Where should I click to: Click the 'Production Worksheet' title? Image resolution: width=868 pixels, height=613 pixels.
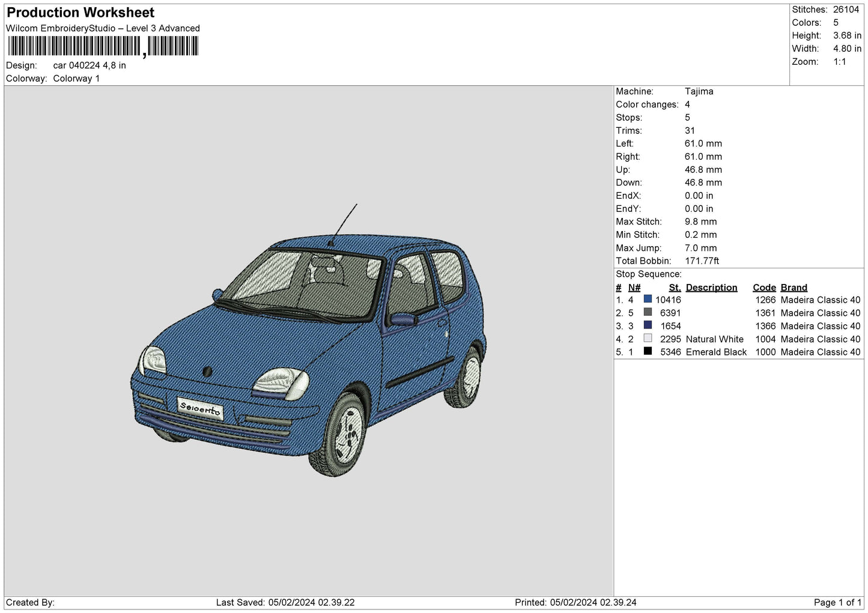80,13
